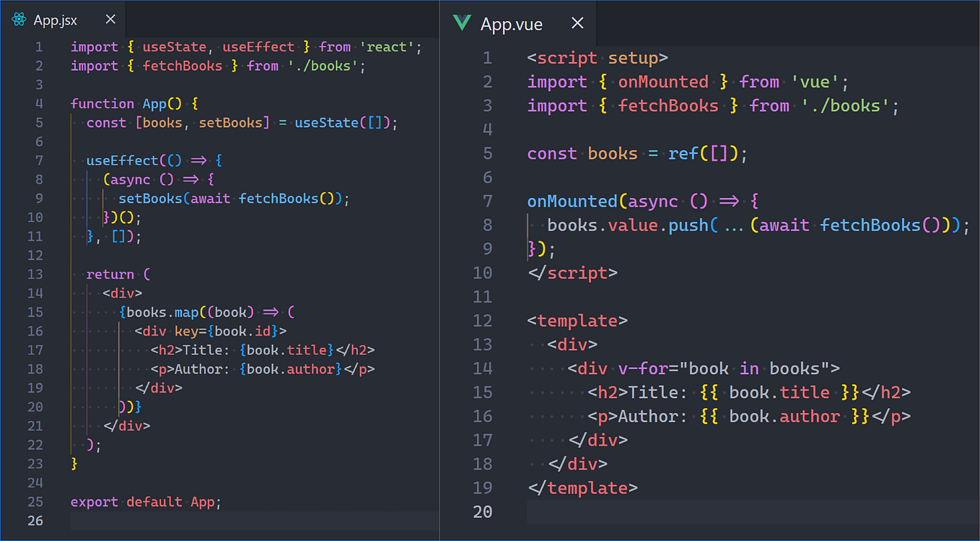Click the template opening tag on line 12
This screenshot has height=541, width=980.
point(576,320)
